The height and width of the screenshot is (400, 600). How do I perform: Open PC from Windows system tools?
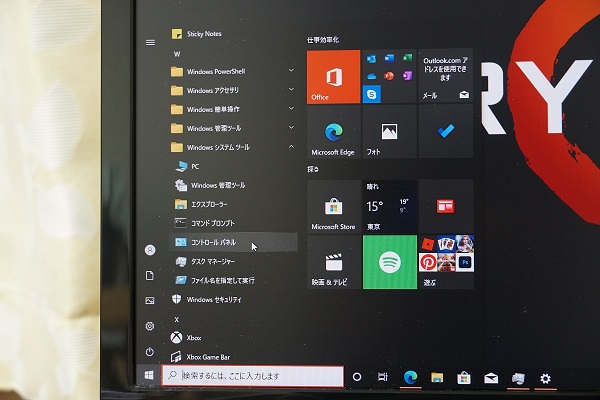[x=233, y=167]
